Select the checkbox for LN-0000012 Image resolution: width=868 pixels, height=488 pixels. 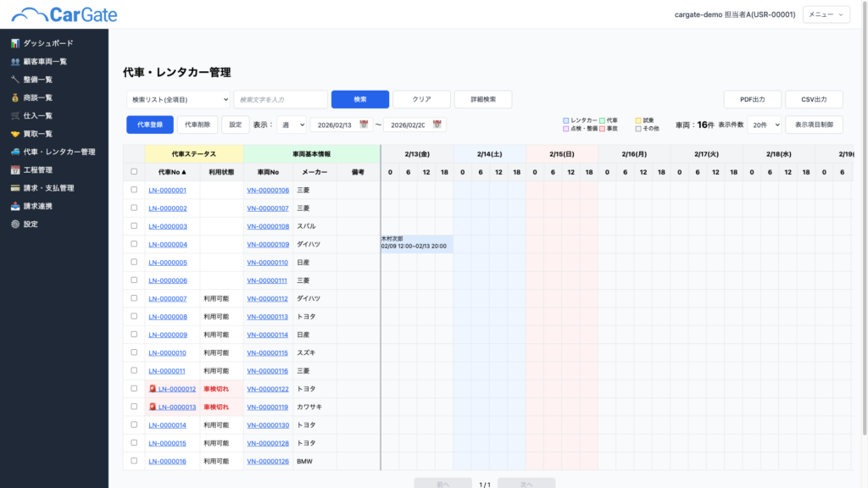pos(134,389)
